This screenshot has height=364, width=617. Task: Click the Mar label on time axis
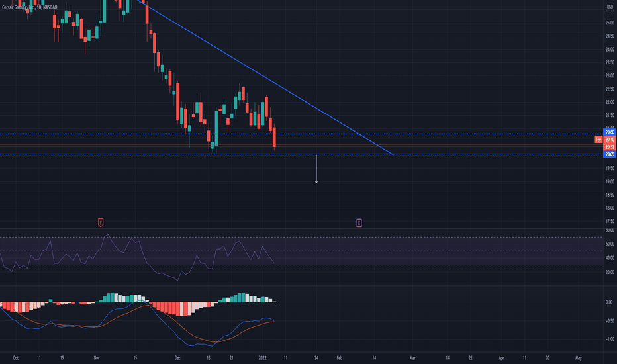point(413,357)
